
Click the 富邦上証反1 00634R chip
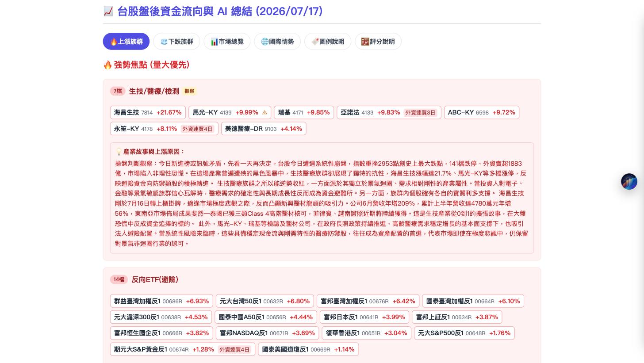pos(457,317)
